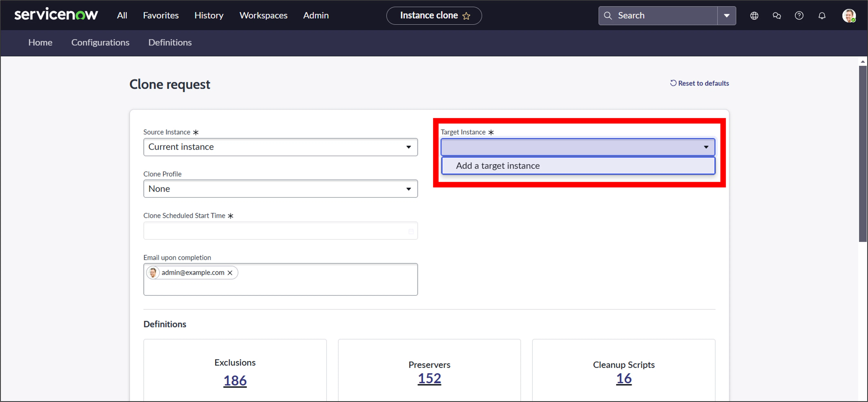Open the 186 Exclusions link
Image resolution: width=868 pixels, height=402 pixels.
tap(235, 381)
